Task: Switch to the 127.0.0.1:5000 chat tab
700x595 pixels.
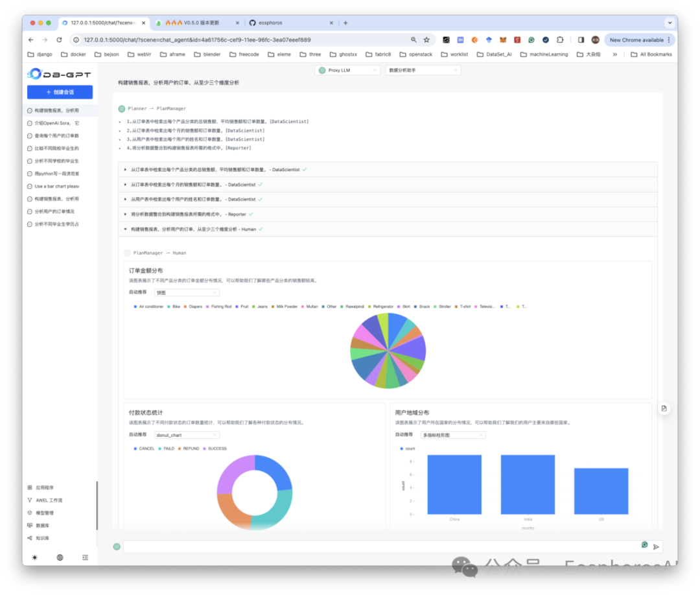Action: (x=102, y=23)
